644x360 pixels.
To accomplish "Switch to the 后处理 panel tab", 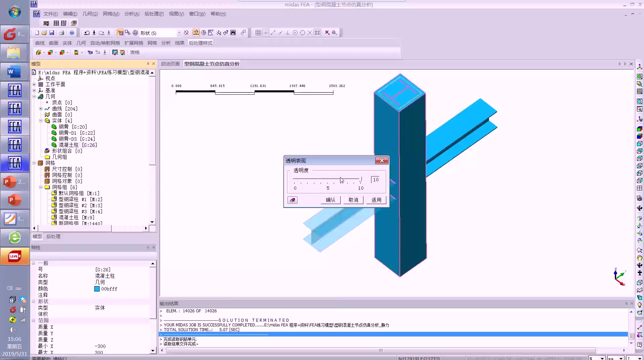I will (53, 236).
